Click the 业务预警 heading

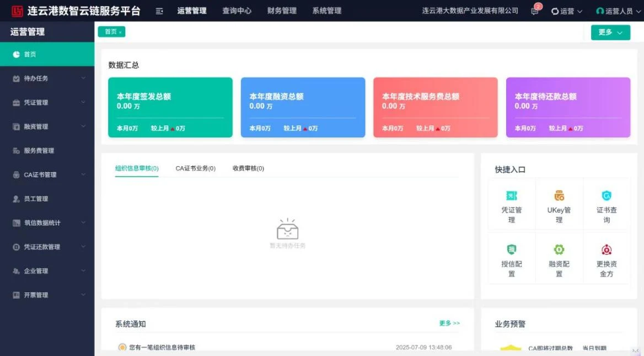click(510, 324)
